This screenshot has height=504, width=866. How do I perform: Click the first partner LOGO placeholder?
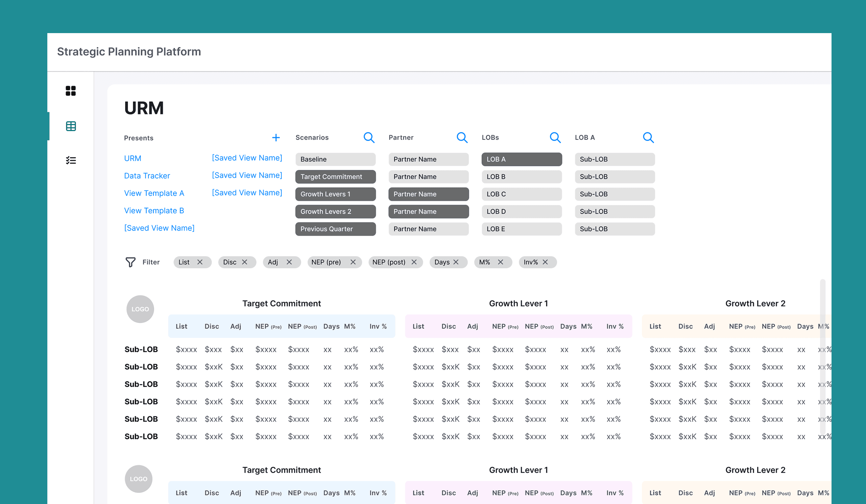pyautogui.click(x=140, y=309)
